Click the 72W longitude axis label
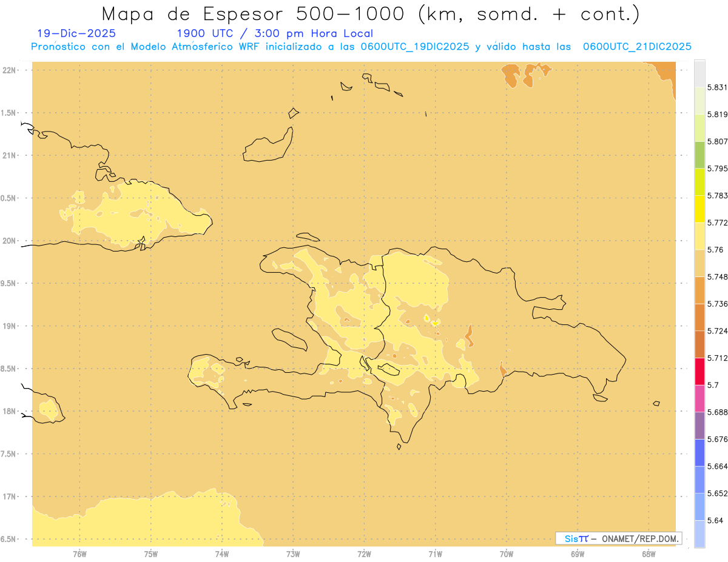 click(x=364, y=554)
